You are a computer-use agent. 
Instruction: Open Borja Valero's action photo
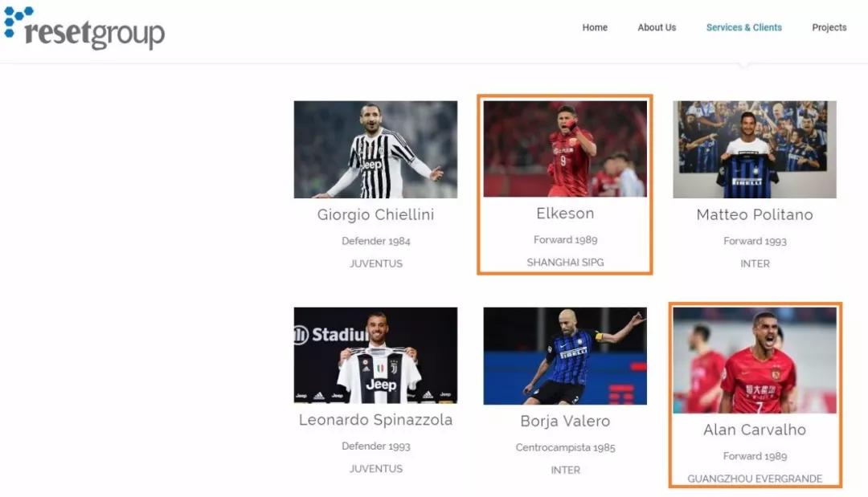565,356
